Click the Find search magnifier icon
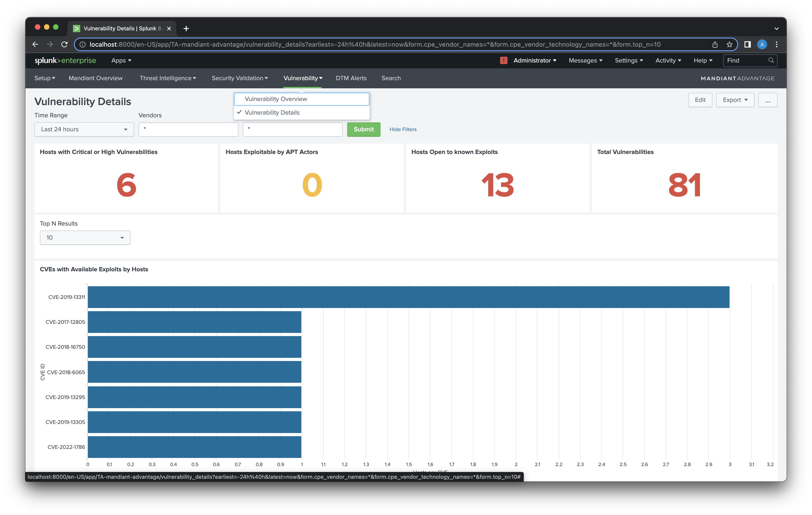Screen dimensions: 812x515 [x=771, y=60]
